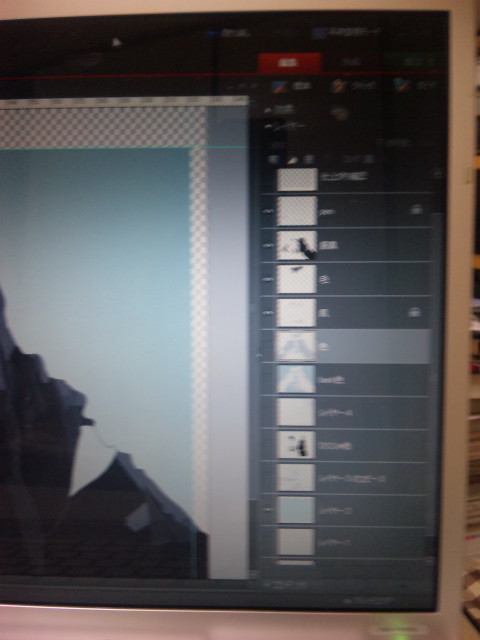The image size is (480, 640).
Task: Click the last colorful brush icon under the red line
Action: point(401,85)
